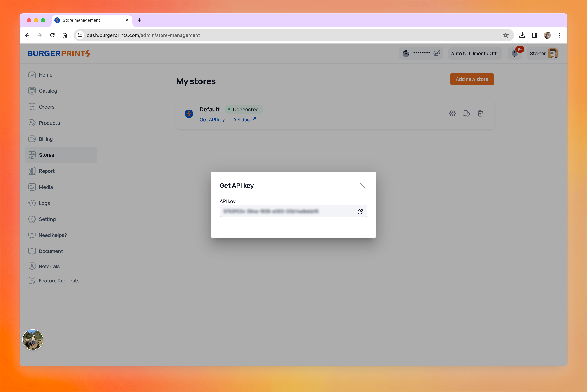Click the Add new store button

(472, 79)
